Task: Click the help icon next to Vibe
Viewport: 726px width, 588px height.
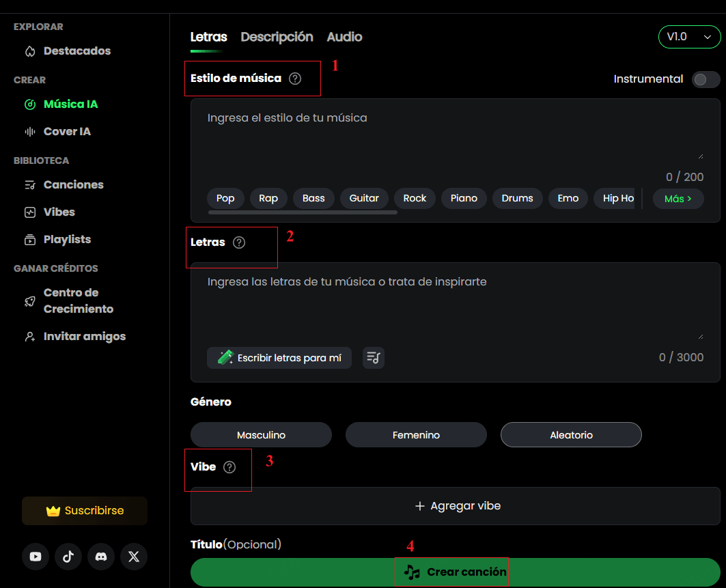Action: tap(229, 467)
